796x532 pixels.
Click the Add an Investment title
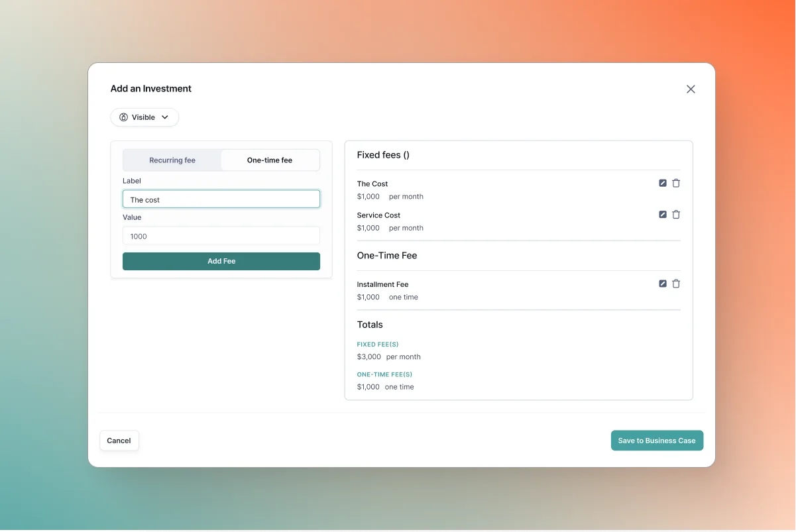point(151,89)
